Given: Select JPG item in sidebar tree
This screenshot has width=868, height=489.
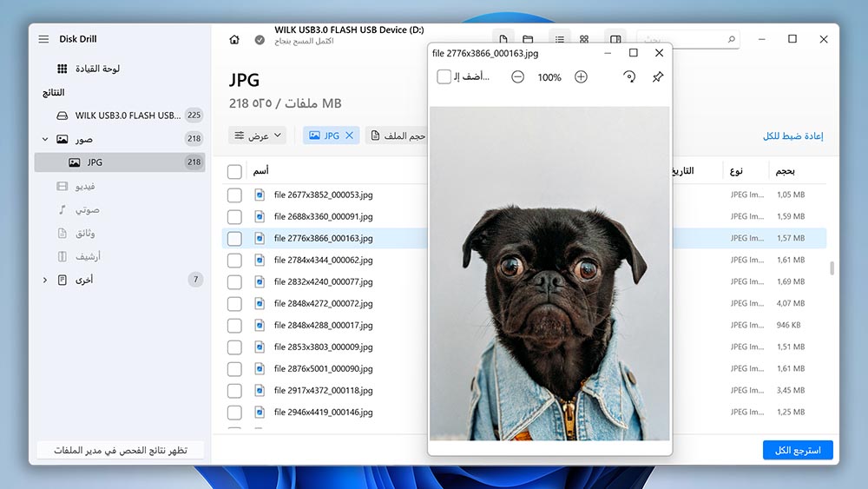Looking at the screenshot, I should pyautogui.click(x=120, y=162).
